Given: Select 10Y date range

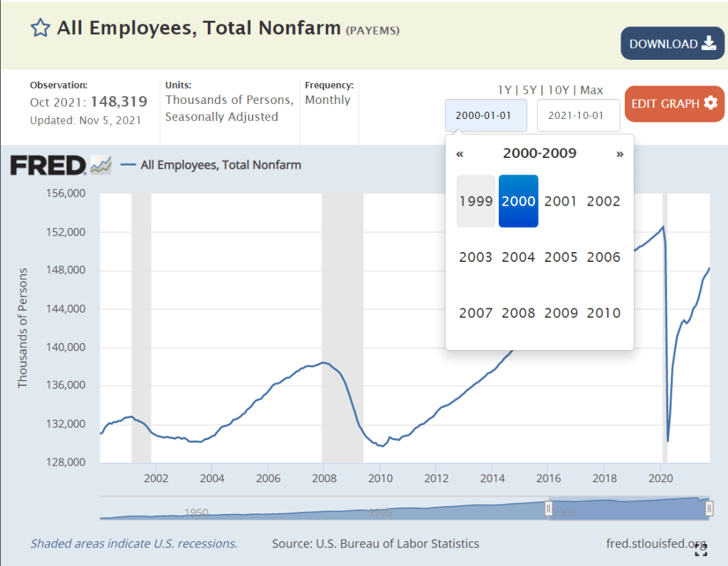Looking at the screenshot, I should [557, 90].
